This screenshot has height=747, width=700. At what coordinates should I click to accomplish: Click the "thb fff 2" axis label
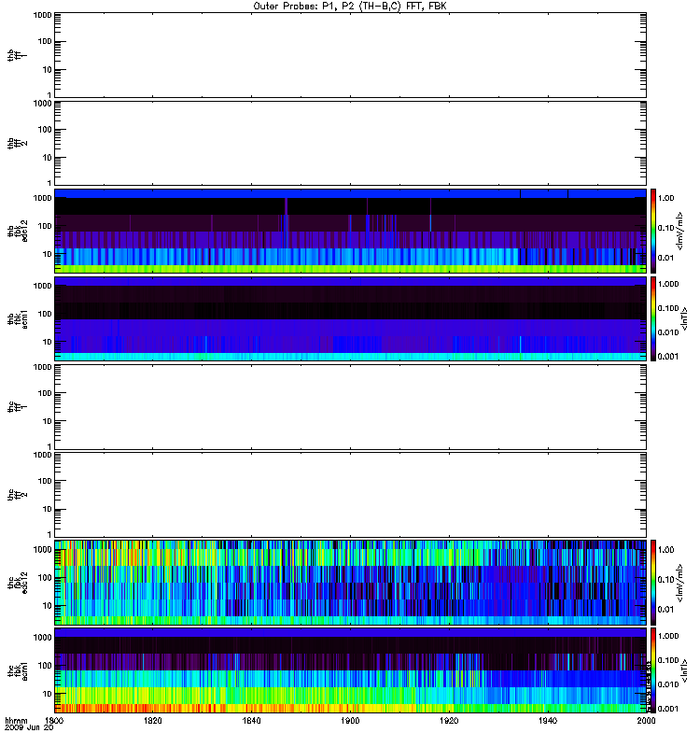[18, 144]
